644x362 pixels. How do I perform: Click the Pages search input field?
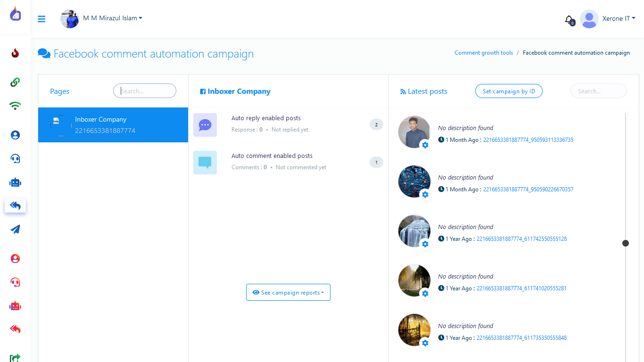pyautogui.click(x=145, y=91)
